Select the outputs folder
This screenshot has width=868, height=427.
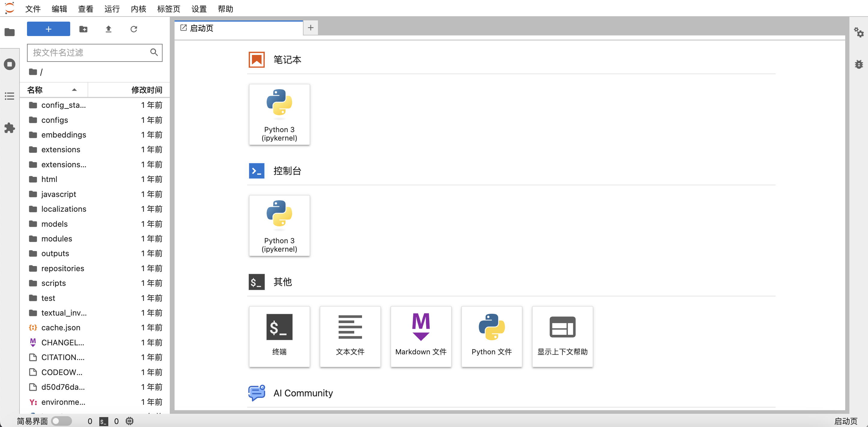(95, 254)
